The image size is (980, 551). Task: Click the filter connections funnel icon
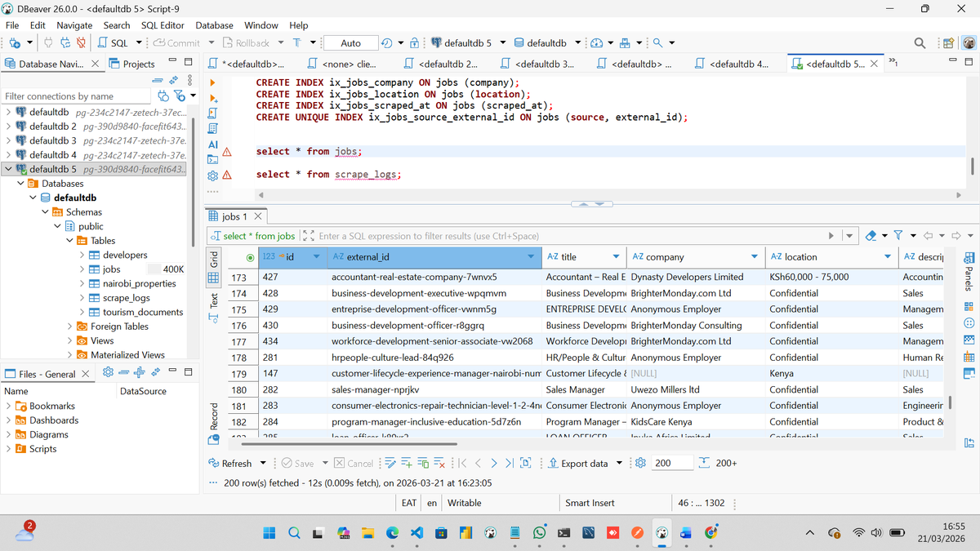pyautogui.click(x=179, y=96)
